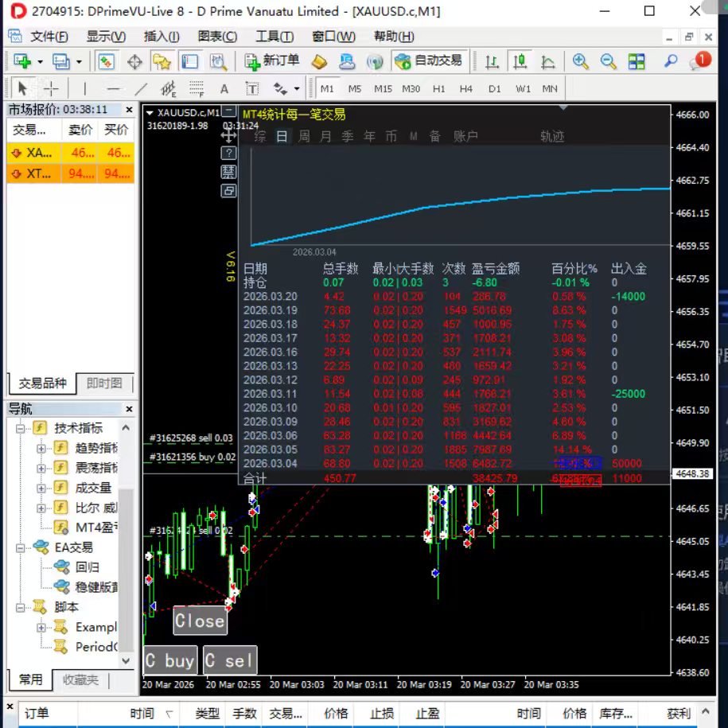Switch timeframe to D1
The width and height of the screenshot is (728, 728).
(494, 88)
